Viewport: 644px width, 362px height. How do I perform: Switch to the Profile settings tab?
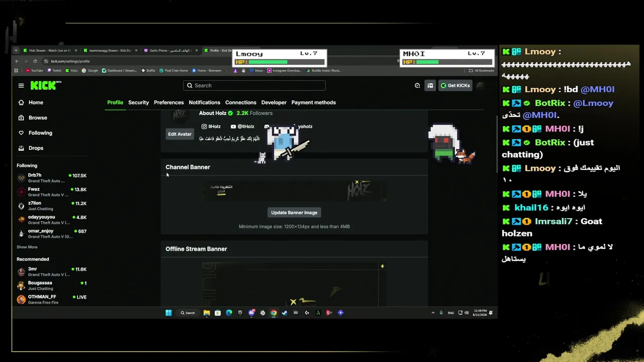[115, 103]
